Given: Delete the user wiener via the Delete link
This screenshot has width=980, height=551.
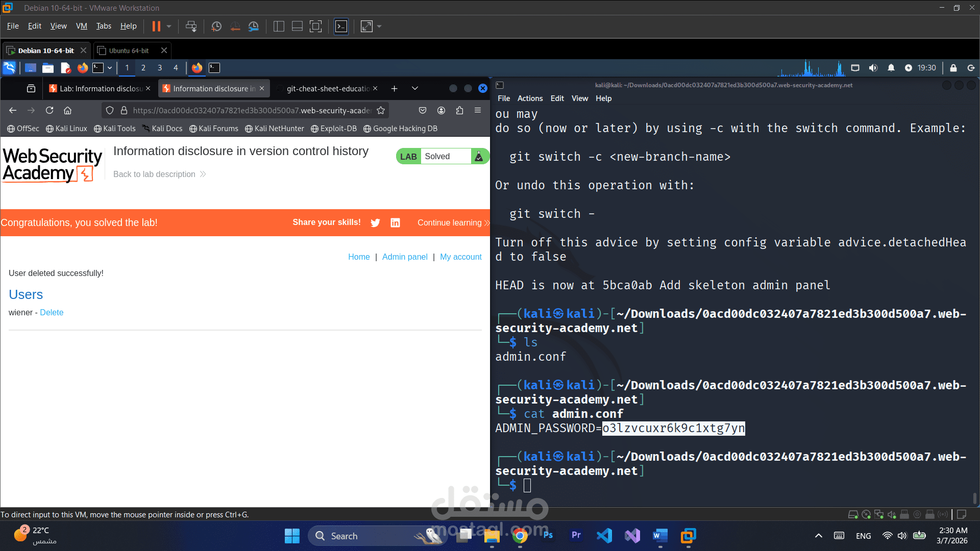Looking at the screenshot, I should point(52,312).
